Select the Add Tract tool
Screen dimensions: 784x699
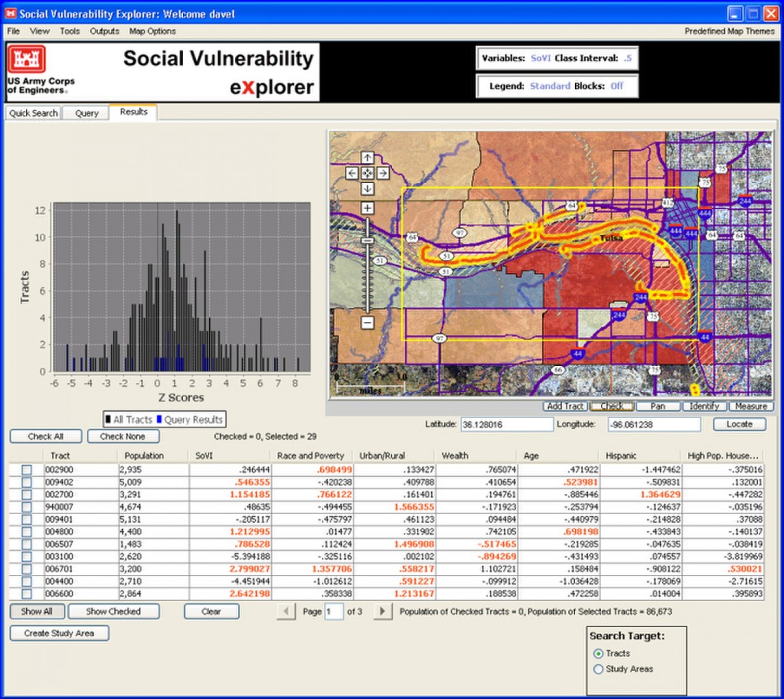564,406
